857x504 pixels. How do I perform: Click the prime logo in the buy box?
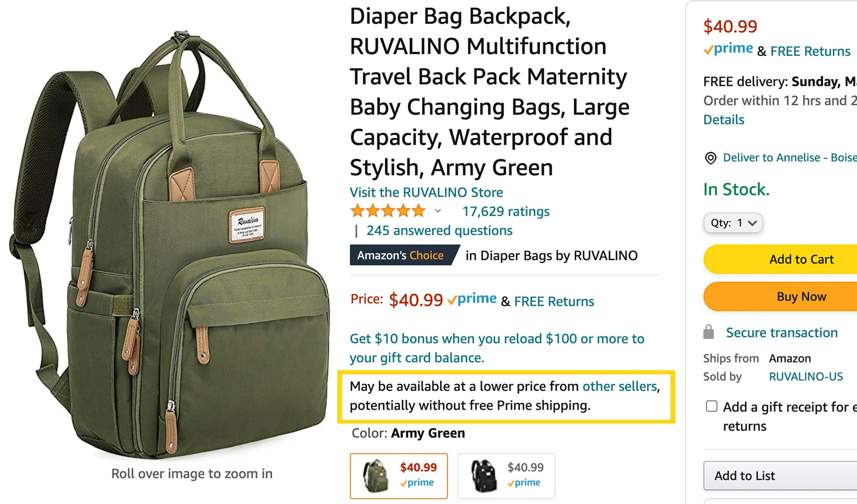[728, 49]
